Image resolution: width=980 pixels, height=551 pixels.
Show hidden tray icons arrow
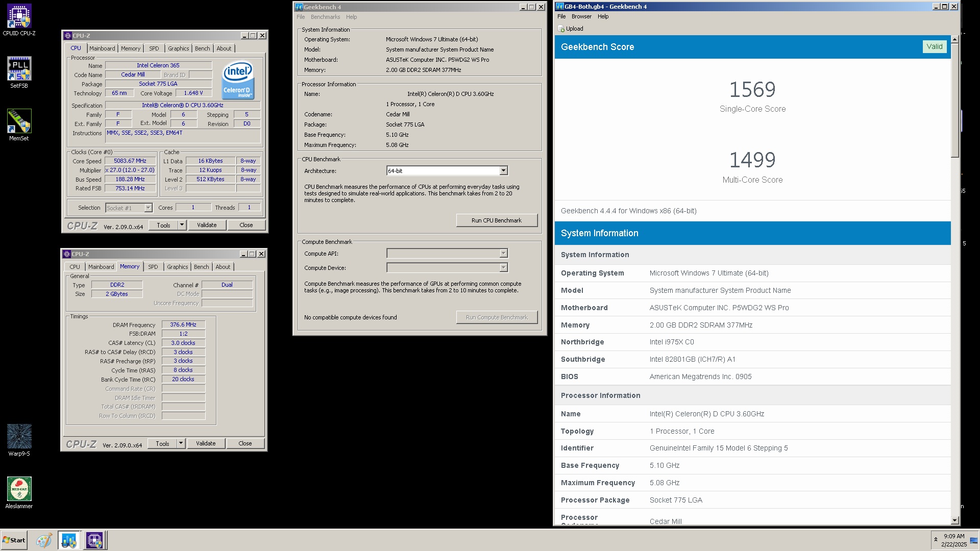pyautogui.click(x=935, y=539)
